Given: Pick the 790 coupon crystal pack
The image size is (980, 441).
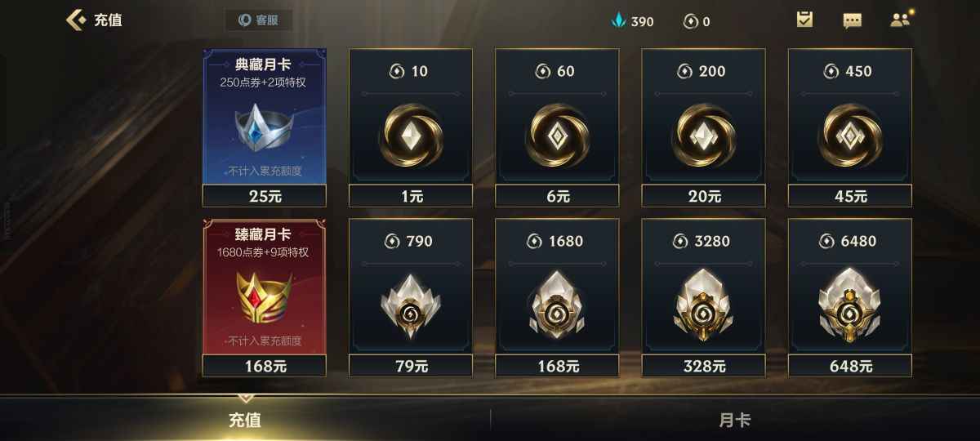Looking at the screenshot, I should [x=411, y=297].
